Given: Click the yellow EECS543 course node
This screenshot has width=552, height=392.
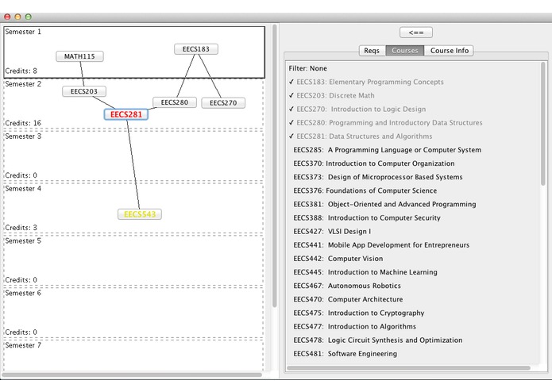Looking at the screenshot, I should (x=140, y=214).
